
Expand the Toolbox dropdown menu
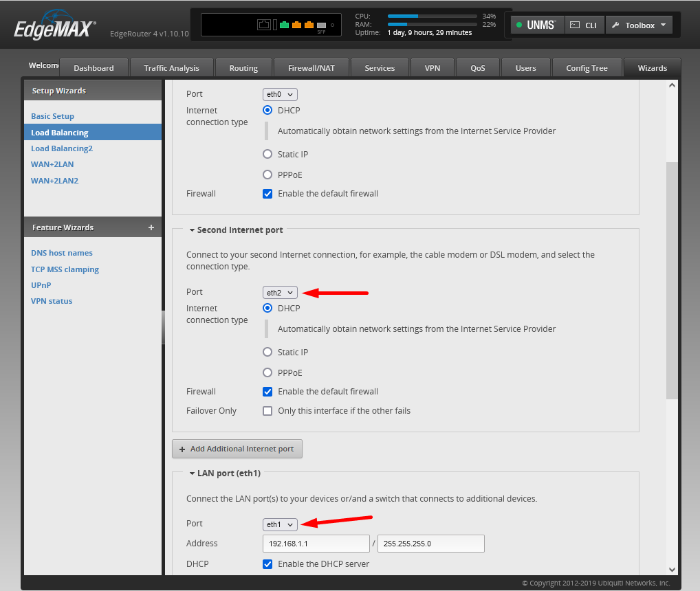[639, 25]
